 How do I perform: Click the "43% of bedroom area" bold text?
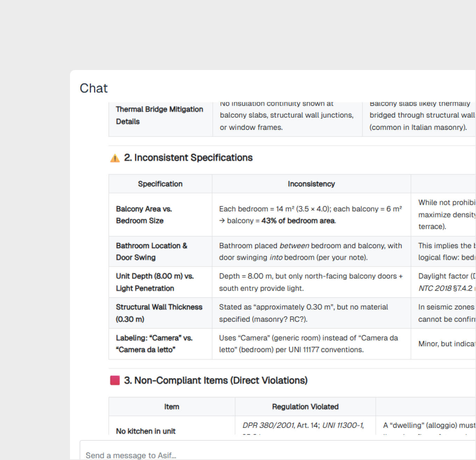[298, 221]
